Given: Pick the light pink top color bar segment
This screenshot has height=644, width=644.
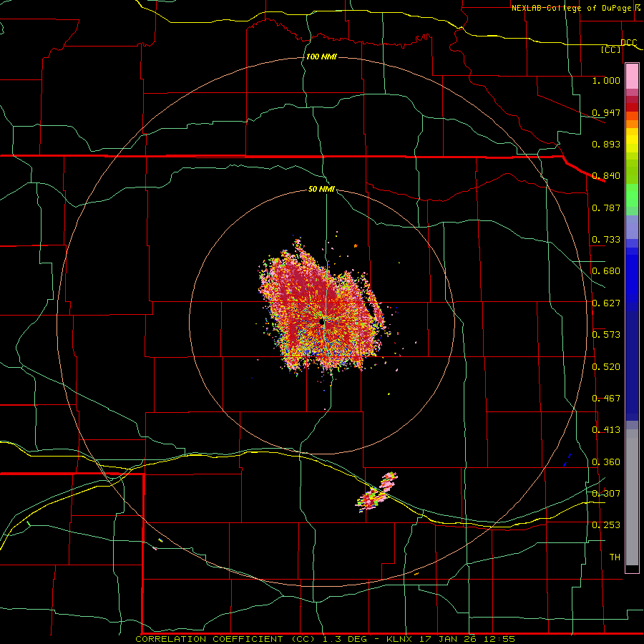Looking at the screenshot, I should point(632,77).
